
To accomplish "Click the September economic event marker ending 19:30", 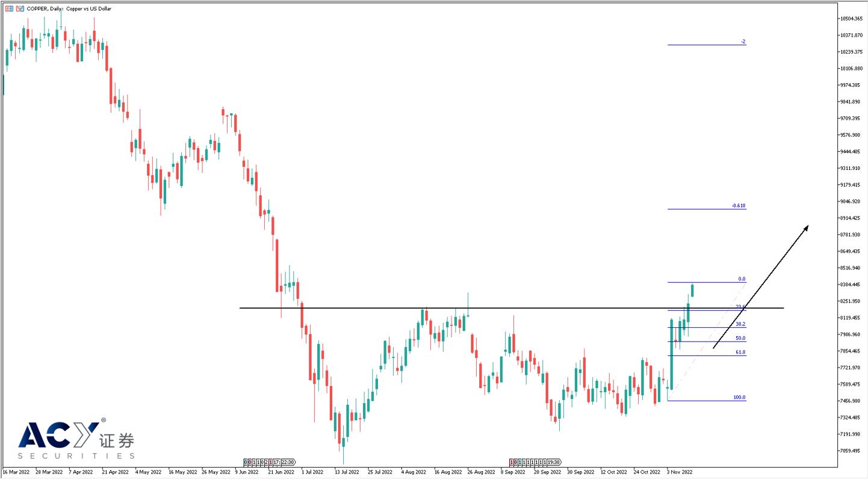I will [x=535, y=462].
